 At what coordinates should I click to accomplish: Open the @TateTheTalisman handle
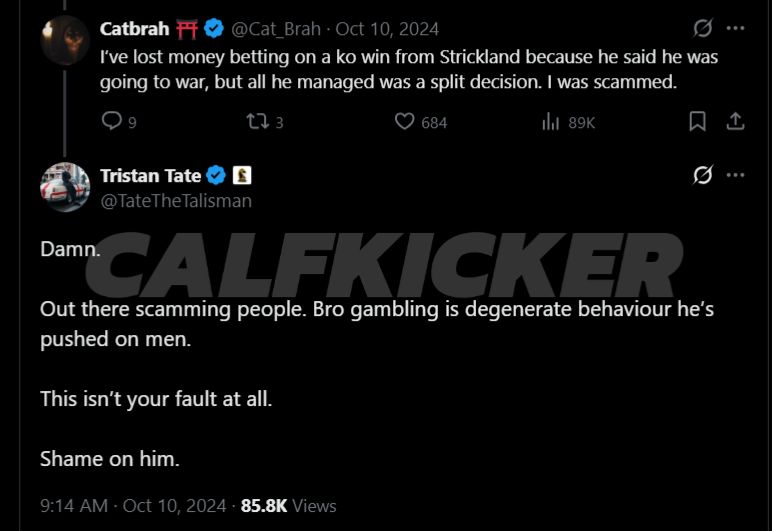(176, 201)
